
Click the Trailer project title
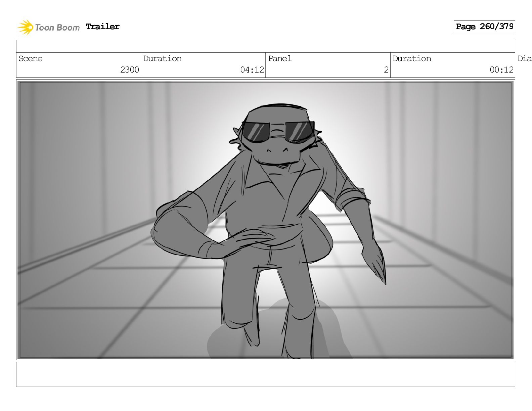102,27
